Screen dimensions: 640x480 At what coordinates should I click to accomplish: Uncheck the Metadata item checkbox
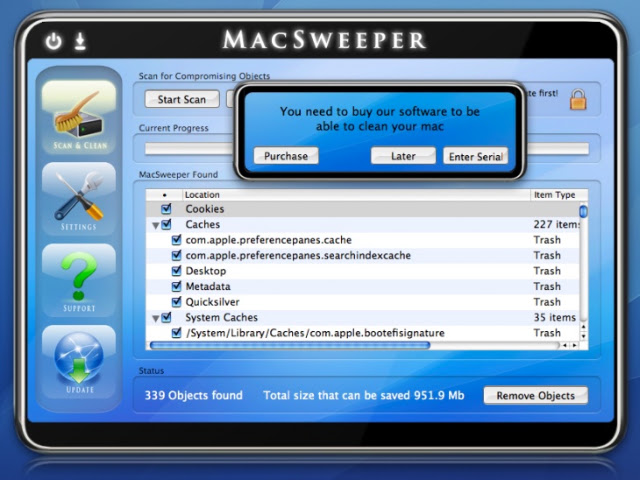coord(176,287)
